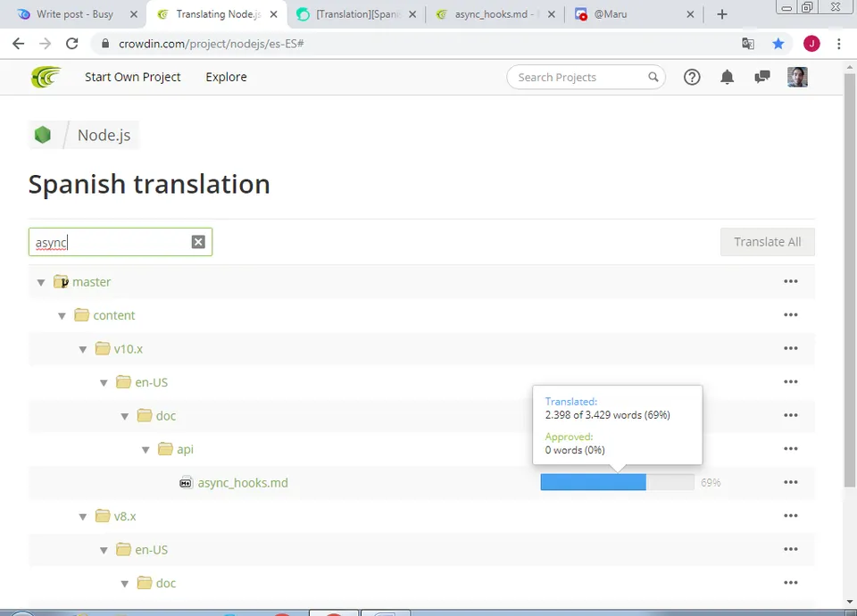Collapse doc folder arrow under v8.x
The image size is (857, 616).
coord(125,584)
